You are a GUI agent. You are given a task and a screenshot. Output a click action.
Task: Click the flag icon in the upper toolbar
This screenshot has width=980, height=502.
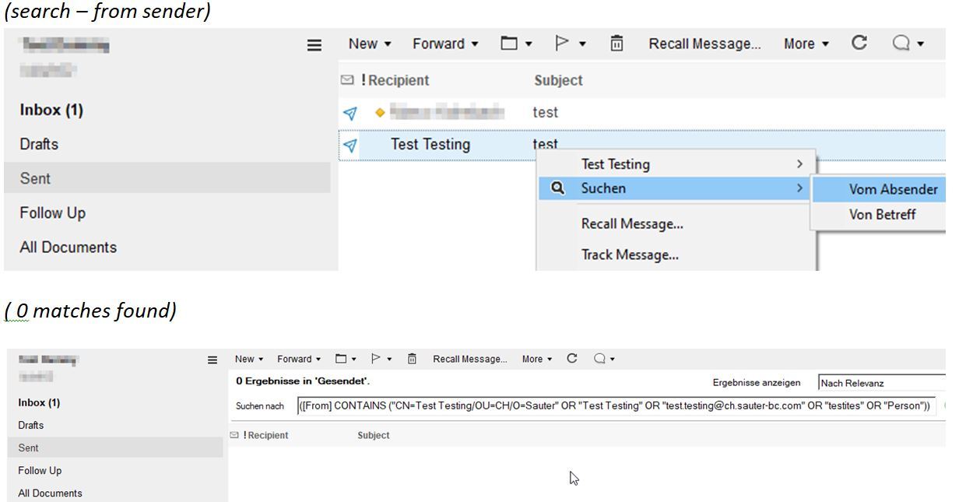click(562, 44)
